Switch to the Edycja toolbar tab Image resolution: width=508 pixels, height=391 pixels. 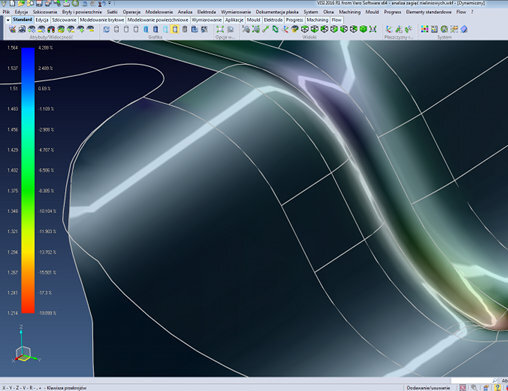tap(42, 20)
